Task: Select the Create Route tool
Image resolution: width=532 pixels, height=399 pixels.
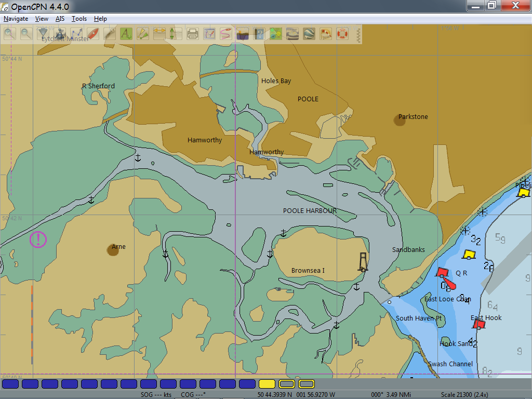Action: [x=76, y=34]
